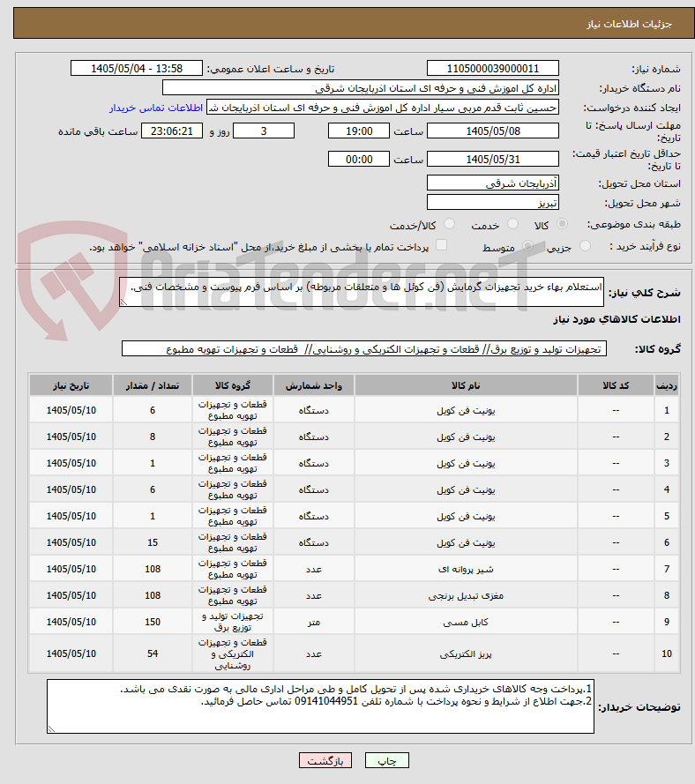Click the buyer organization name field
Screen dimensions: 695x784
tap(361, 88)
